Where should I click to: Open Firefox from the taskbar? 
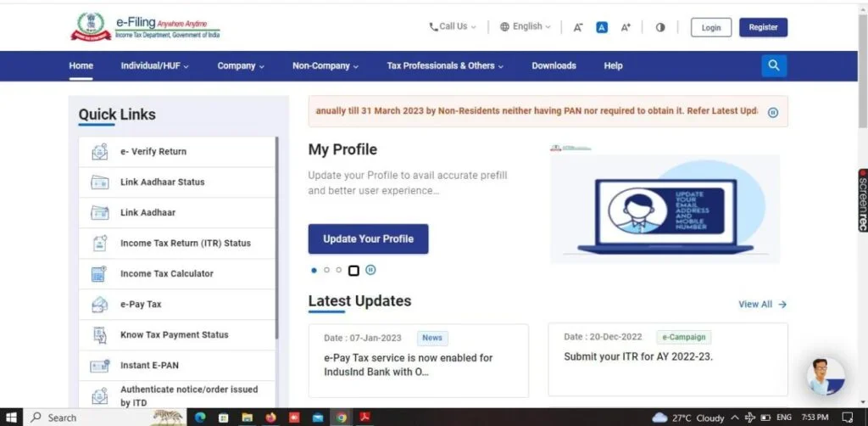point(270,418)
